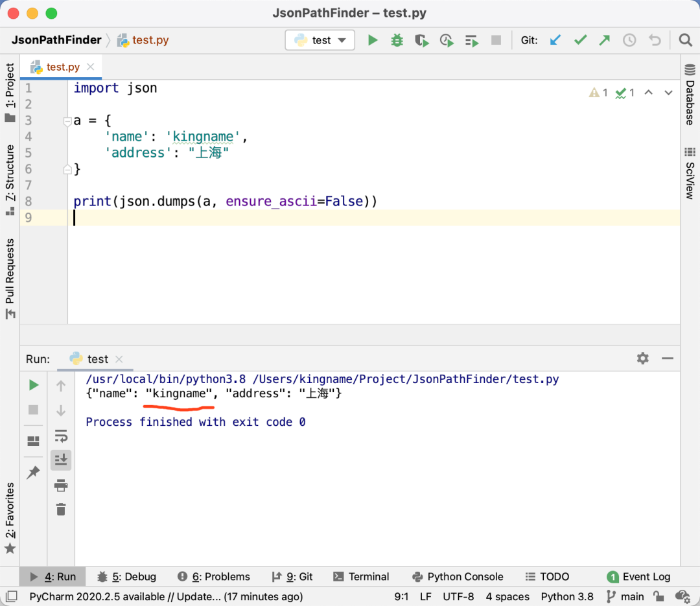Print the Run console output

pos(61,485)
